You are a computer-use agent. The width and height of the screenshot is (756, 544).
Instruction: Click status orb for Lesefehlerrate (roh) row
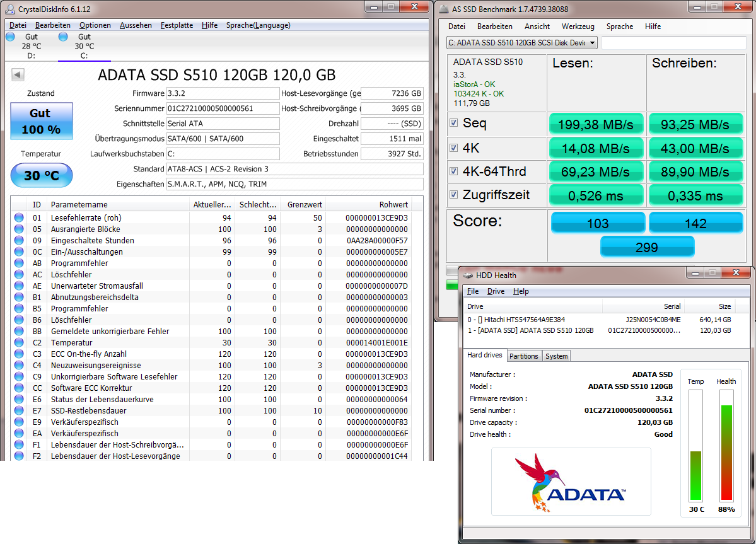[19, 217]
